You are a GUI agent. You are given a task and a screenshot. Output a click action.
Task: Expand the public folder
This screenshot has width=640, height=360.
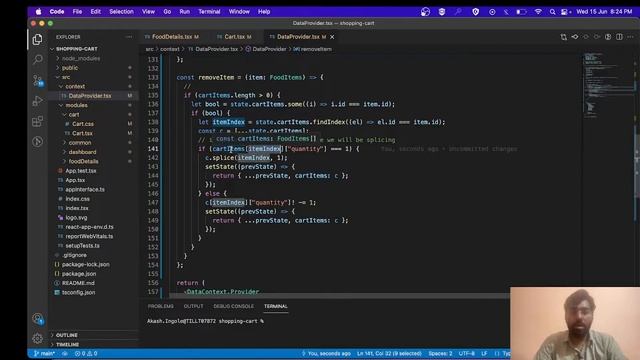(x=70, y=68)
